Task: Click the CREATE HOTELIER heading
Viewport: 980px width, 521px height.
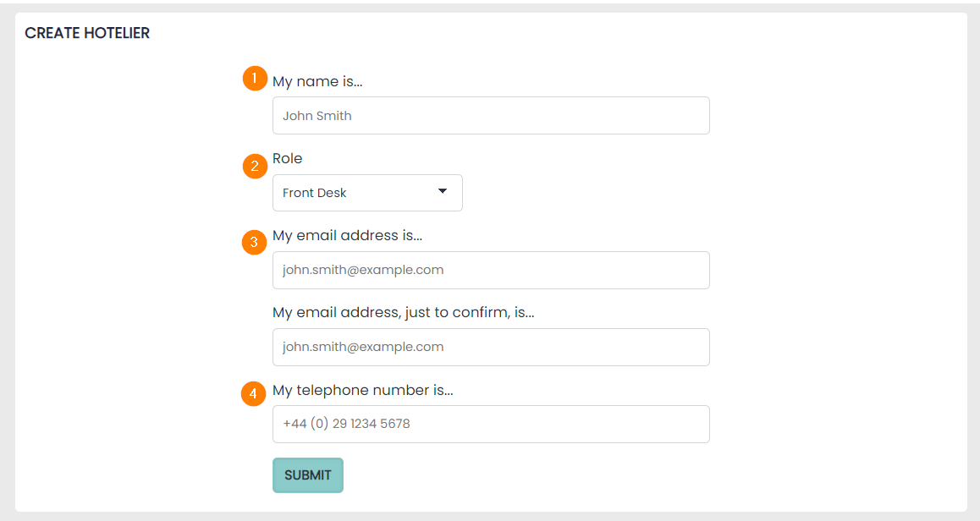Action: point(87,34)
